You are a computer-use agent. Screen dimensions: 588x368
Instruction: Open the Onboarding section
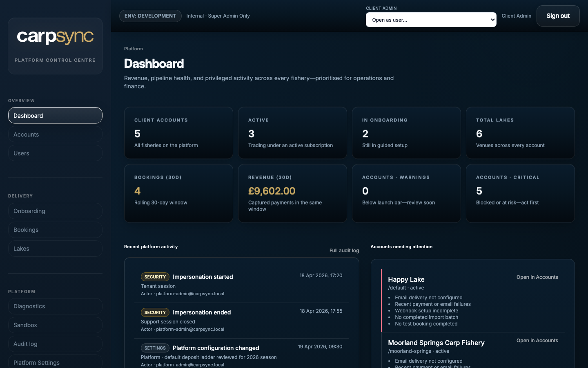coord(55,211)
